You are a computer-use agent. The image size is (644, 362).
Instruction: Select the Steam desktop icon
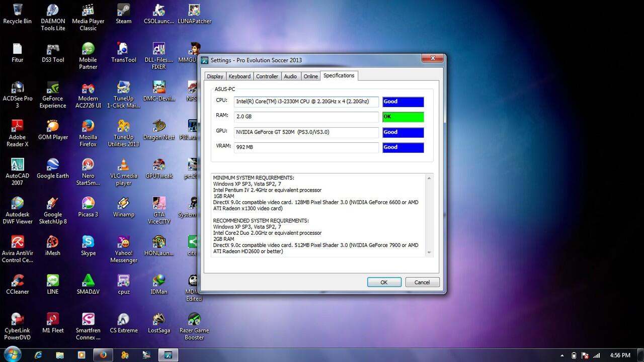click(x=123, y=14)
